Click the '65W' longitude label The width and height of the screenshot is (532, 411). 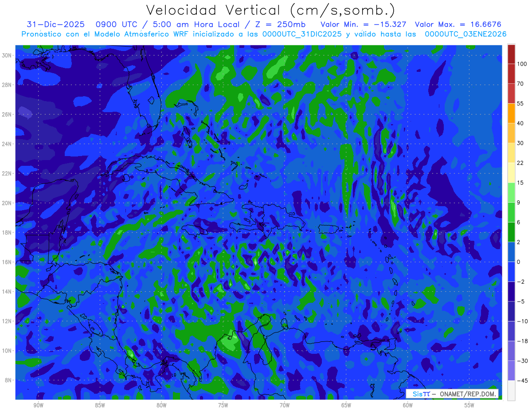pyautogui.click(x=346, y=405)
